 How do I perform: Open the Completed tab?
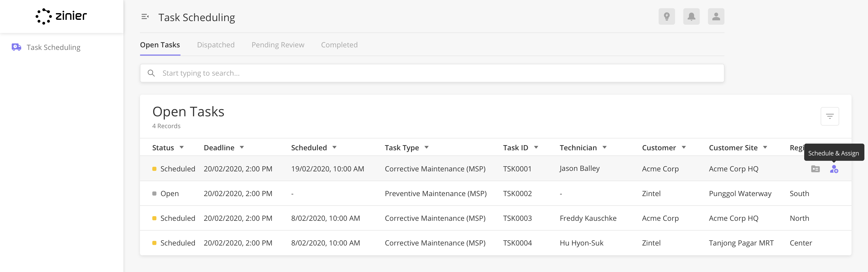click(x=339, y=45)
